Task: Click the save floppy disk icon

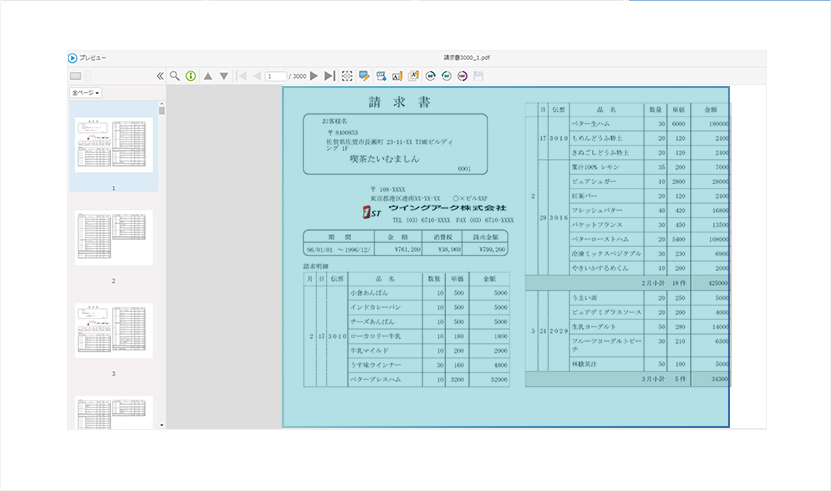Action: [x=479, y=76]
